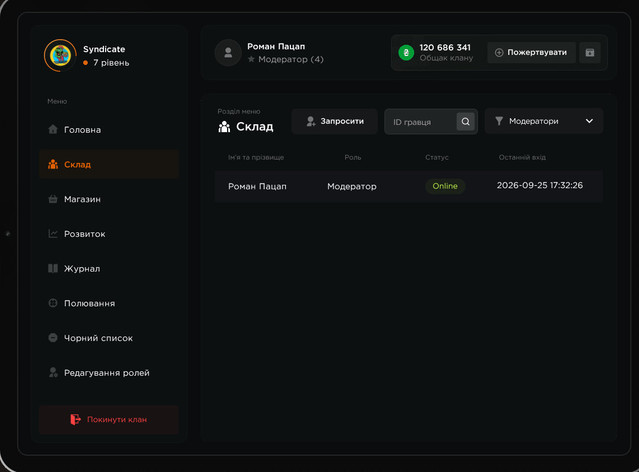Image resolution: width=639 pixels, height=472 pixels.
Task: Open the Полювання menu item
Action: (x=109, y=303)
